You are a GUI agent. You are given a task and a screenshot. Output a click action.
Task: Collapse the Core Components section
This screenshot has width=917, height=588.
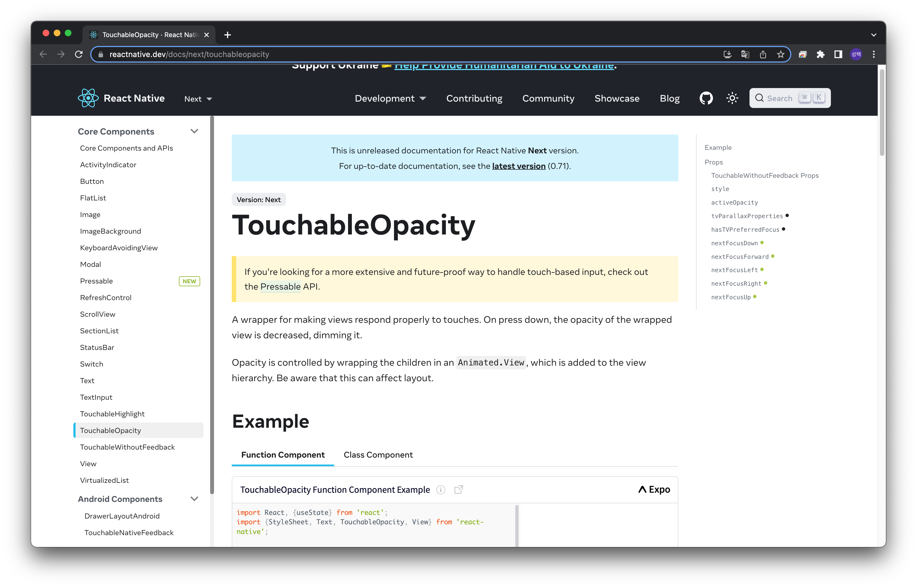(x=194, y=131)
